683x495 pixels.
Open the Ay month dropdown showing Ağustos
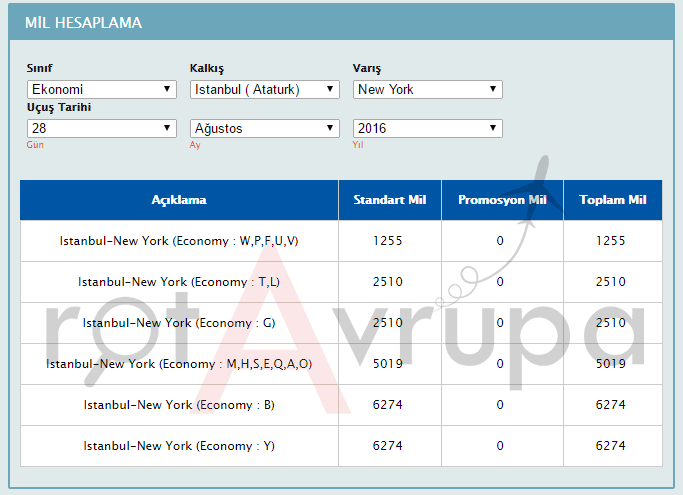pos(265,128)
